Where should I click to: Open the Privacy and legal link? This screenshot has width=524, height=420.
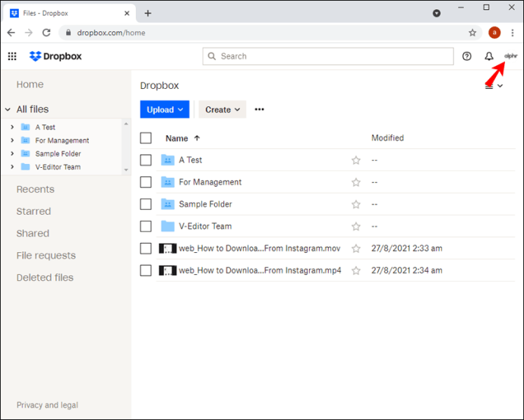(x=47, y=405)
